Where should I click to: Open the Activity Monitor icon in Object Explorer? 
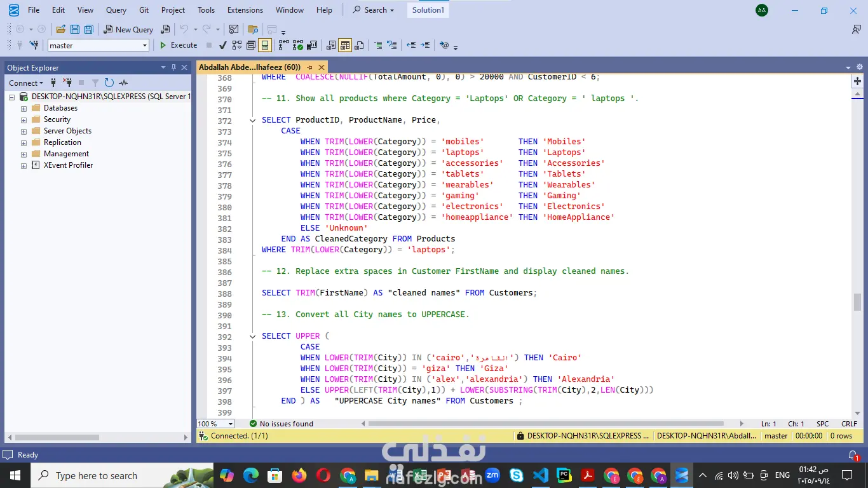coord(123,83)
